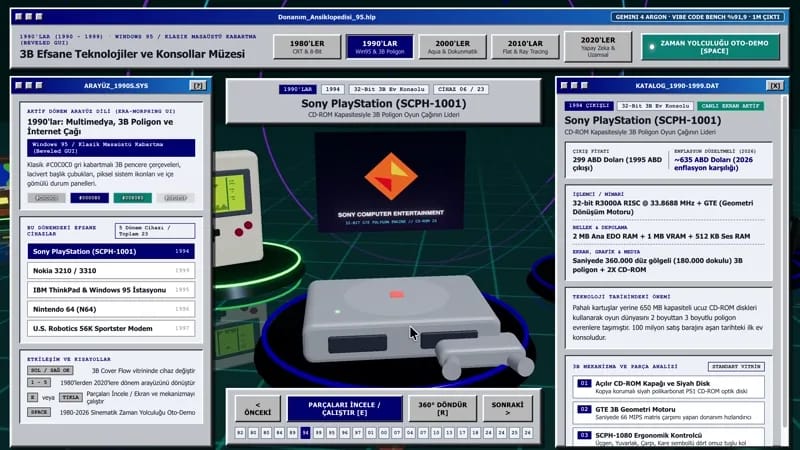The image size is (800, 450).
Task: Open the SCPH-1080 Ergonomik Kontrolcü row
Action: click(x=668, y=438)
